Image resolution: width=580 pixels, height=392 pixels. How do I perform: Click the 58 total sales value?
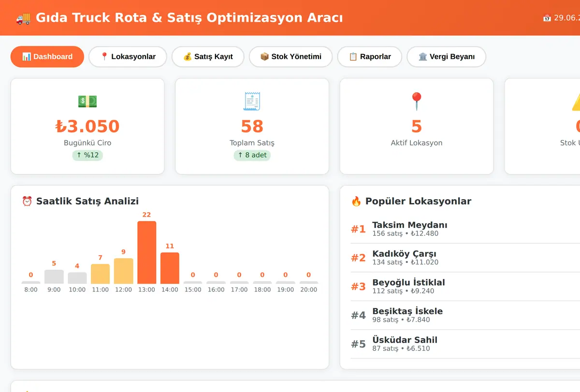coord(252,126)
